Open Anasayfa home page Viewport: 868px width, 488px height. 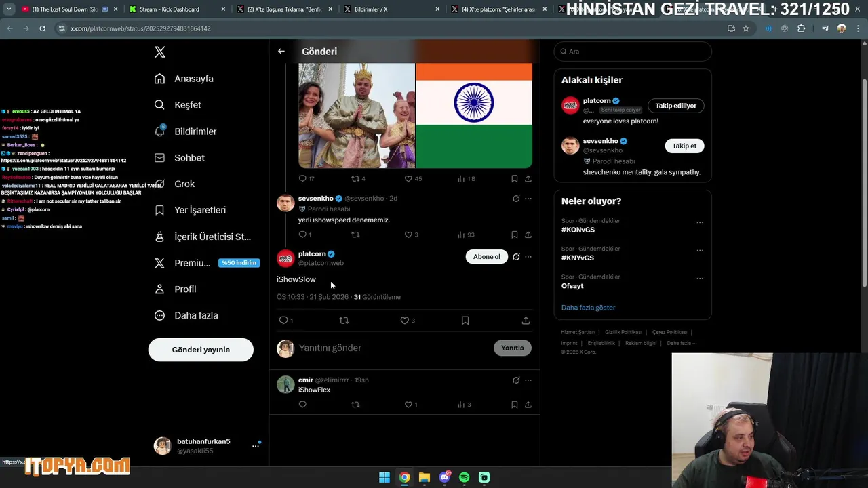coord(184,79)
